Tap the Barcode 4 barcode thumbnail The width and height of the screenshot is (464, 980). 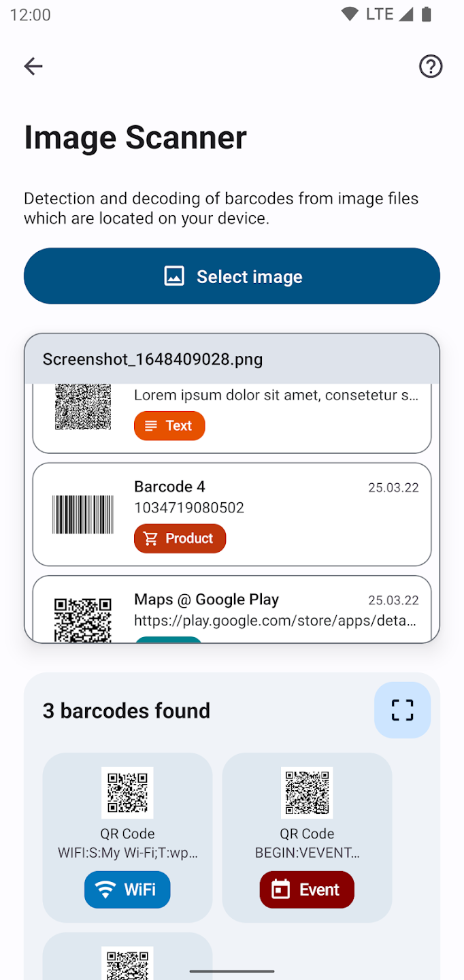click(83, 514)
